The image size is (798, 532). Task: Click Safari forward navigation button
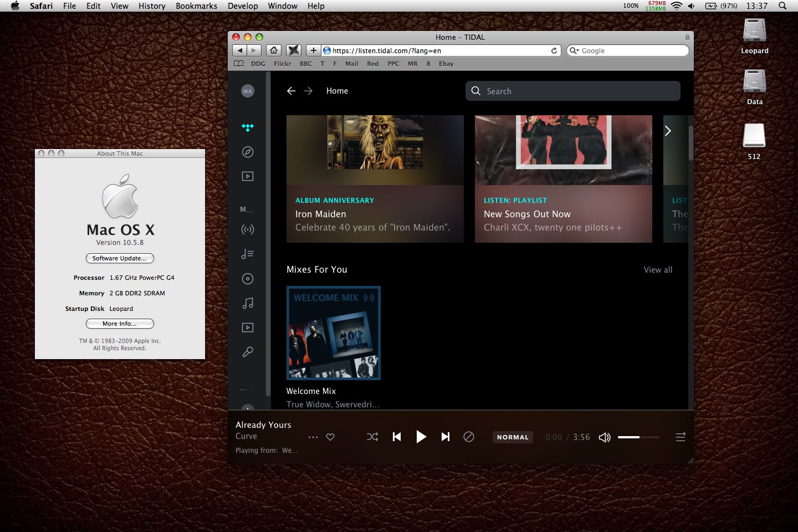(254, 50)
